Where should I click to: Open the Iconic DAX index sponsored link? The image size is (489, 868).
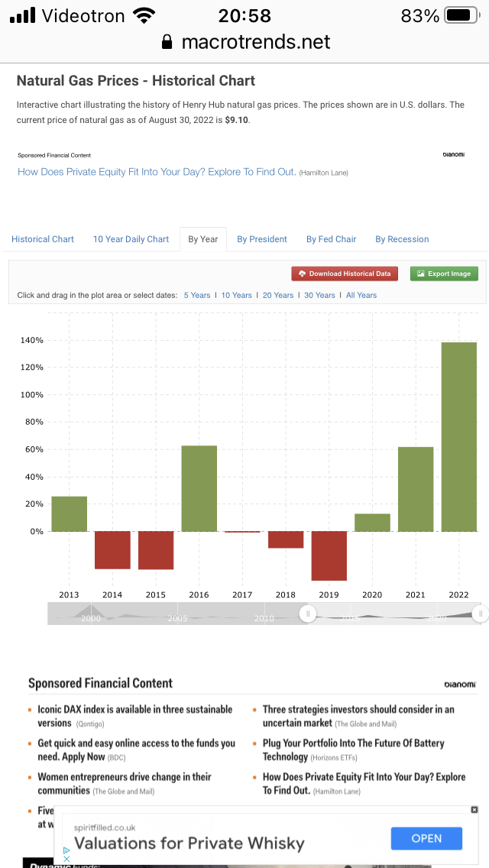(x=135, y=716)
